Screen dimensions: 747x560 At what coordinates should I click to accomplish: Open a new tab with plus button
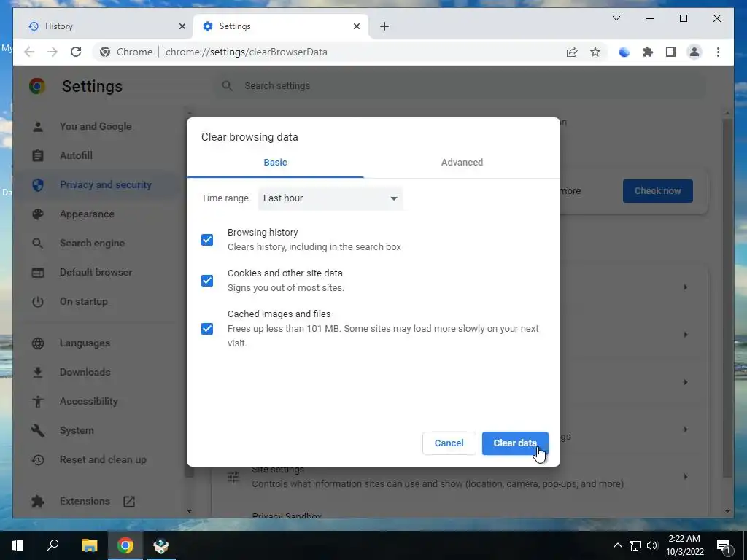pyautogui.click(x=384, y=26)
